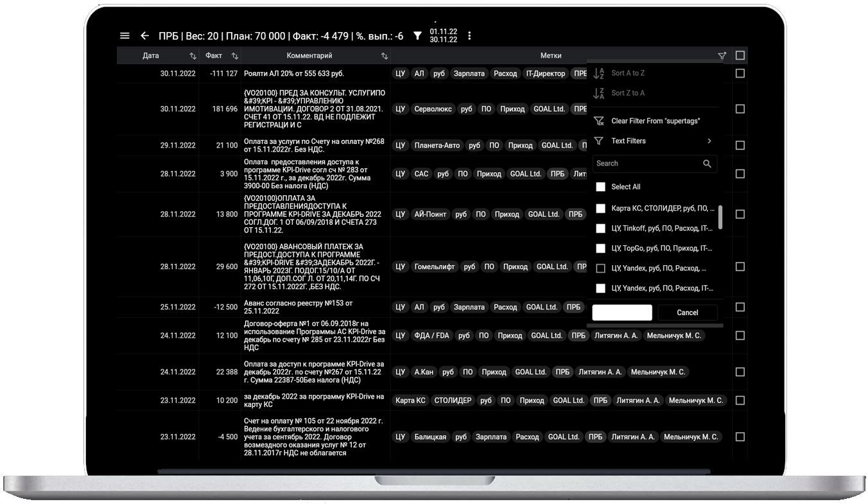Sort the Комментарий column
Image resolution: width=868 pixels, height=504 pixels.
tap(384, 56)
